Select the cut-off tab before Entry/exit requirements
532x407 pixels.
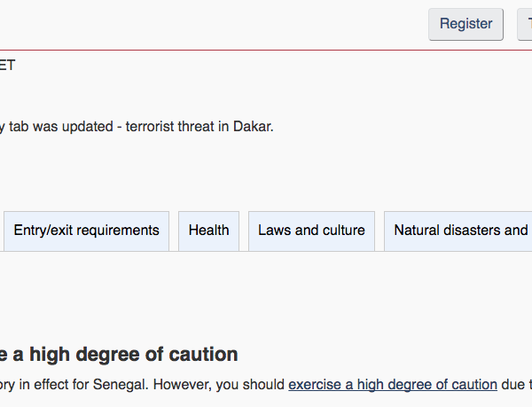(x=1, y=231)
